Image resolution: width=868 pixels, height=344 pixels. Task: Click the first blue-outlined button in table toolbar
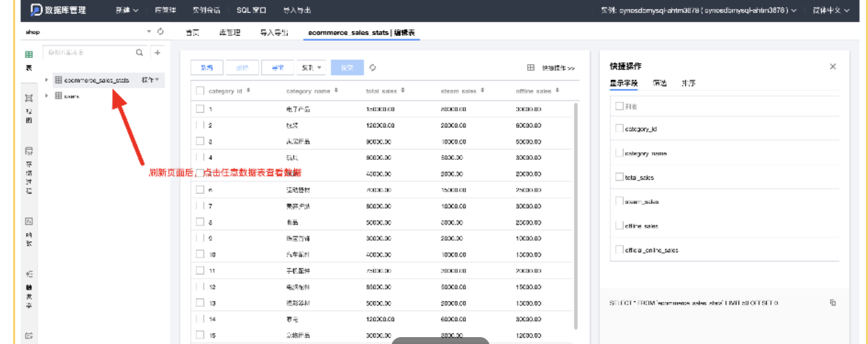(x=207, y=68)
